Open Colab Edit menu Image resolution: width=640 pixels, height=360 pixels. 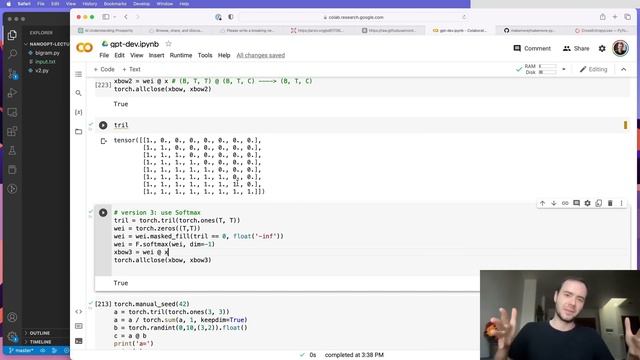[x=119, y=55]
